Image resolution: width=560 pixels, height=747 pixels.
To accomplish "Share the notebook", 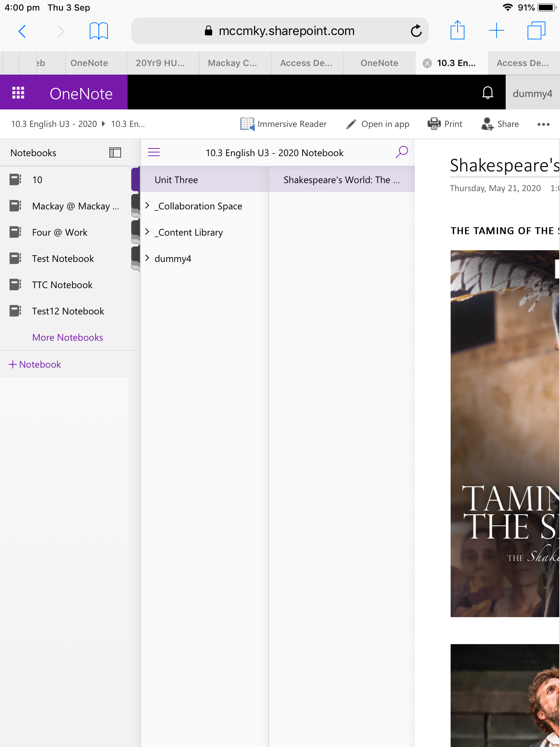I will tap(500, 124).
